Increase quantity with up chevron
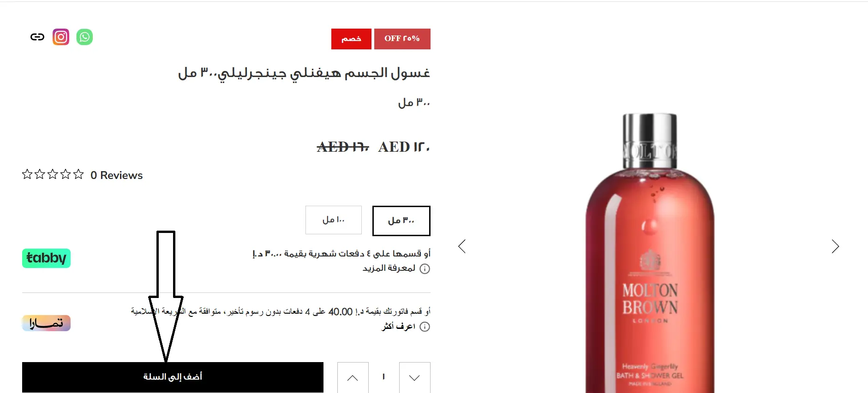The image size is (868, 393). click(x=353, y=378)
